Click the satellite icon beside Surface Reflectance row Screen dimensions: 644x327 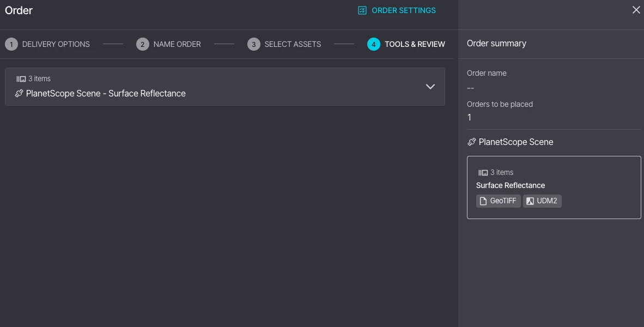pos(19,93)
